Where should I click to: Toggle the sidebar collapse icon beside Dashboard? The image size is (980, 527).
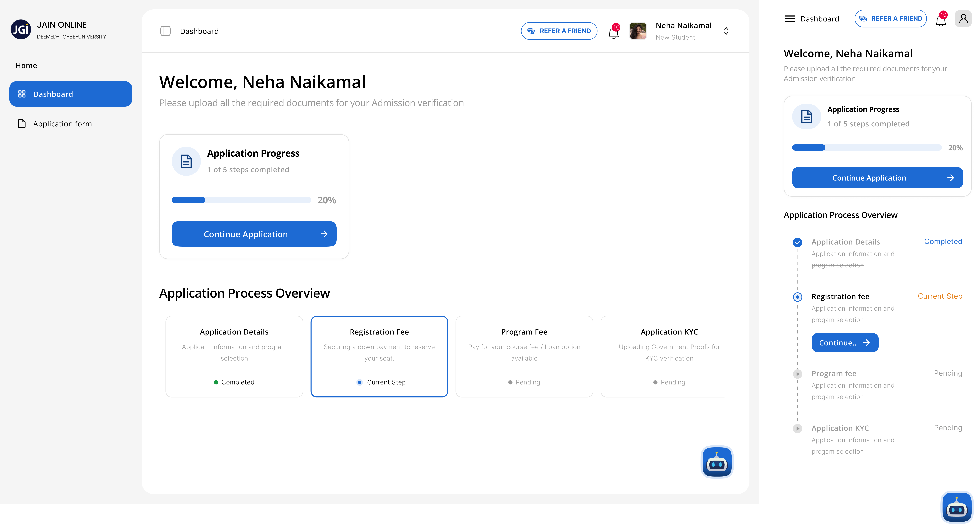(x=166, y=31)
